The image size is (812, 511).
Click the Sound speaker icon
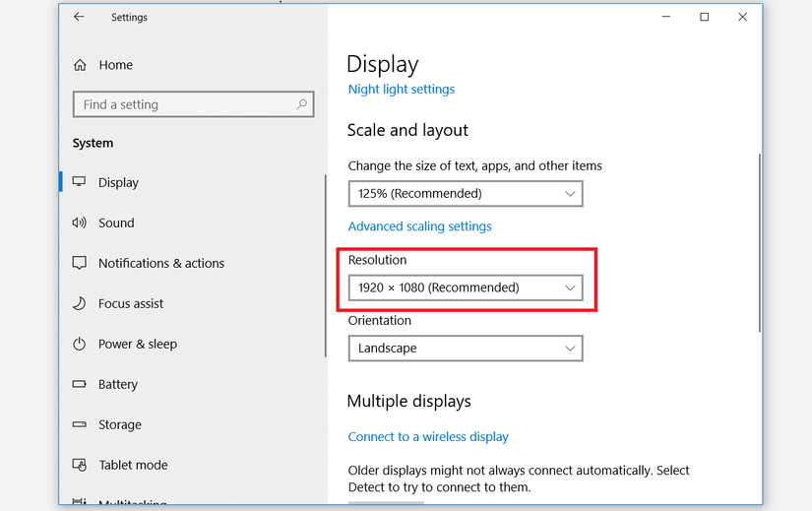pyautogui.click(x=80, y=223)
